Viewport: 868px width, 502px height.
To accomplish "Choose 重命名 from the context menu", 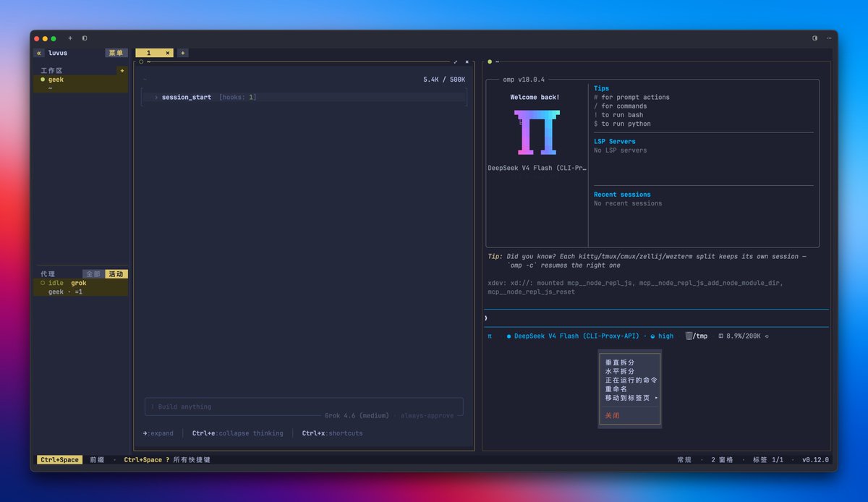I will point(629,389).
